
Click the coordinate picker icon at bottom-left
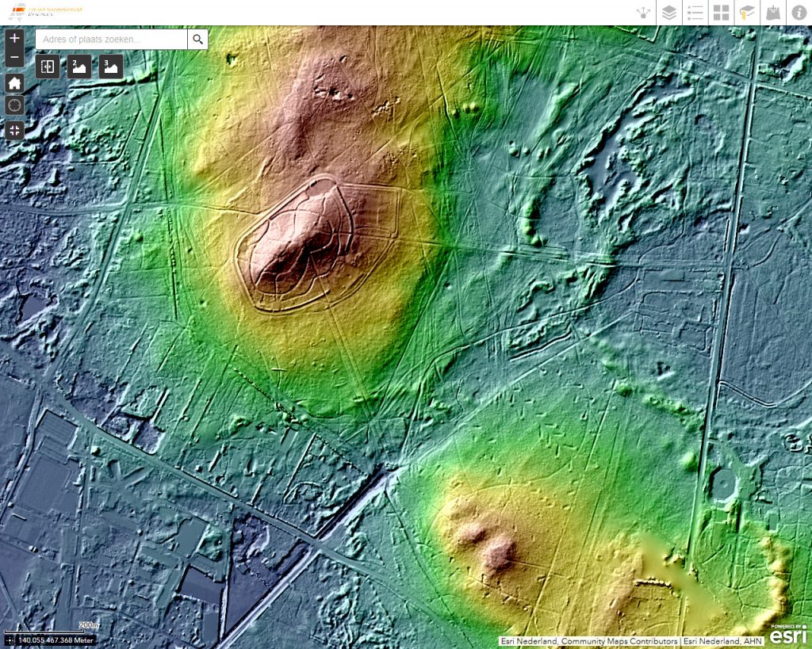pos(10,639)
